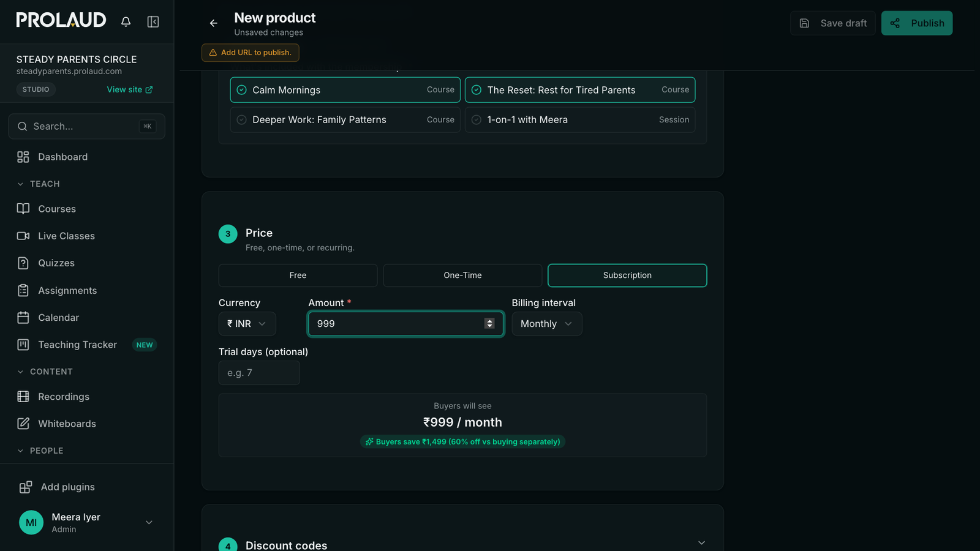This screenshot has height=551, width=980.
Task: Click the PROLAUD logo
Action: point(61,20)
